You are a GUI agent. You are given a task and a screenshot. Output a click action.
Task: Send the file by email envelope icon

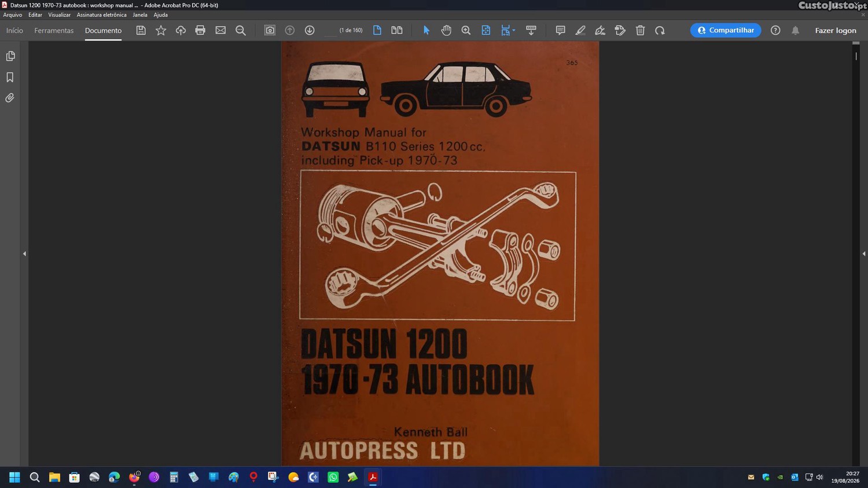220,30
